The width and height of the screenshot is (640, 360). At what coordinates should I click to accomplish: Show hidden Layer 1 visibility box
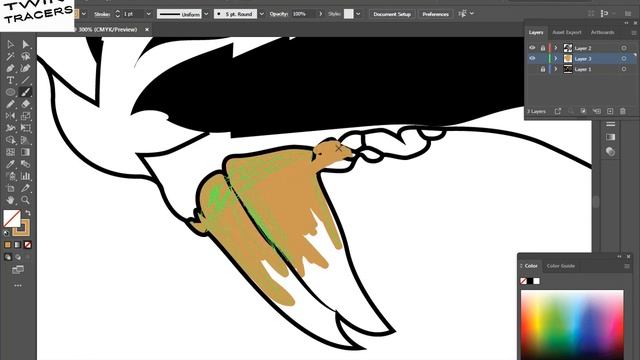click(532, 69)
